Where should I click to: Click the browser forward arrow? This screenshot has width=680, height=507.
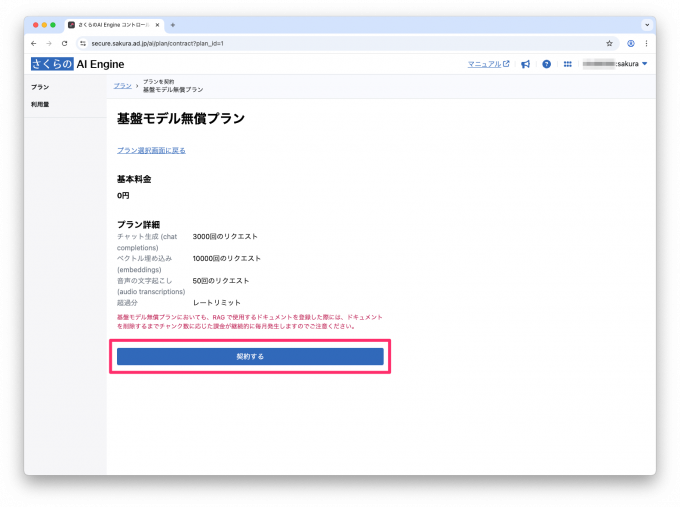49,43
